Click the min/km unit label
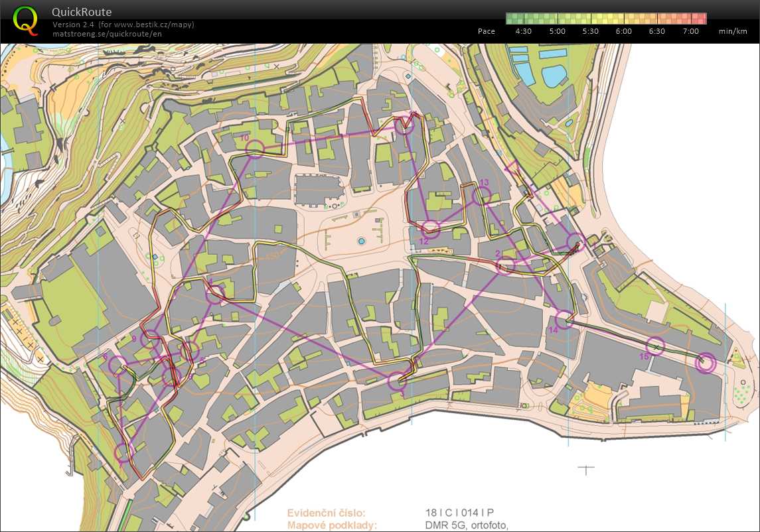The height and width of the screenshot is (532, 760). click(x=732, y=31)
